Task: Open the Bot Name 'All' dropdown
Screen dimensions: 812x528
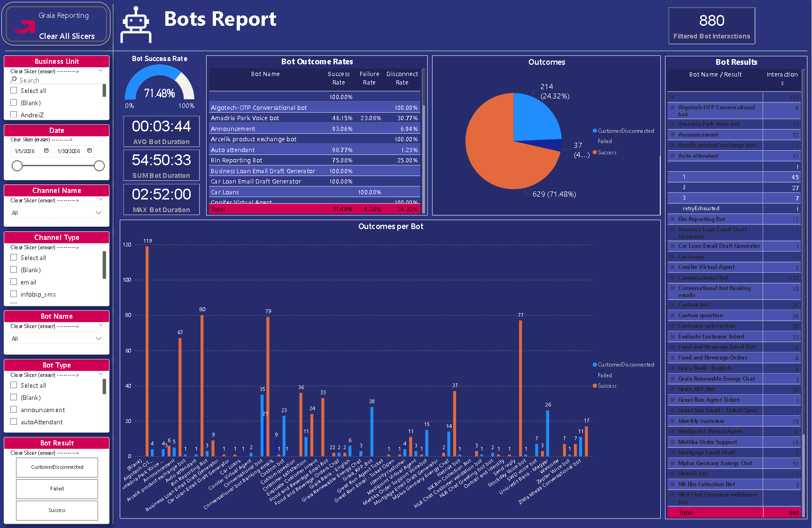Action: click(x=56, y=338)
